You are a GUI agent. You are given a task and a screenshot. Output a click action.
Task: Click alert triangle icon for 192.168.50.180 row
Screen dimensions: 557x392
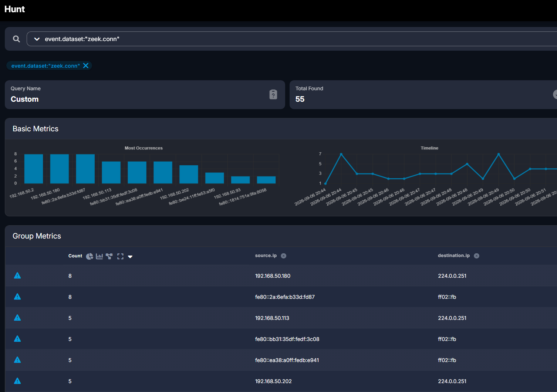[x=17, y=276]
